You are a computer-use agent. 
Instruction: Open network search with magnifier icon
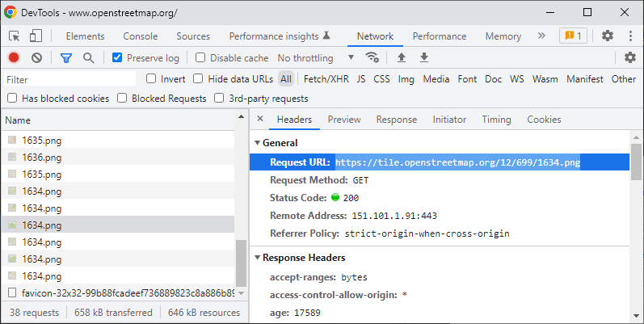tap(88, 58)
